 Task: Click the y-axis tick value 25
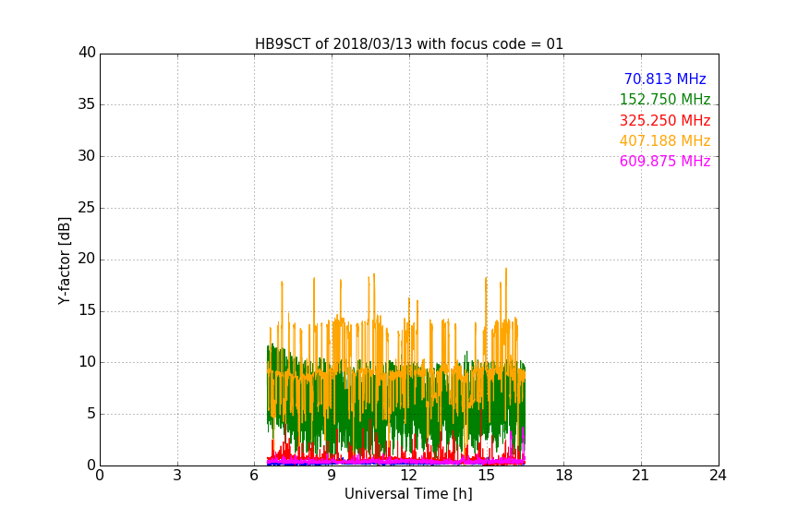87,207
